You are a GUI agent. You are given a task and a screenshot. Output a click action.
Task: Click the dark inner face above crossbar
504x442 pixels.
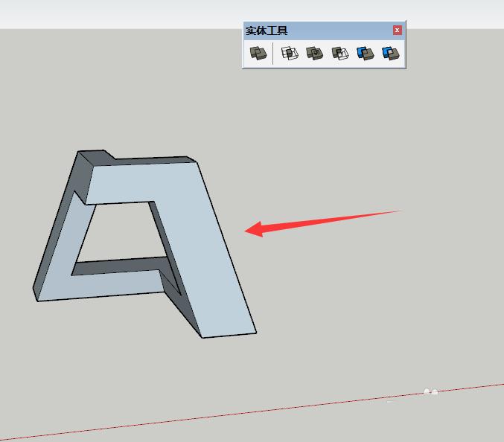tap(119, 263)
